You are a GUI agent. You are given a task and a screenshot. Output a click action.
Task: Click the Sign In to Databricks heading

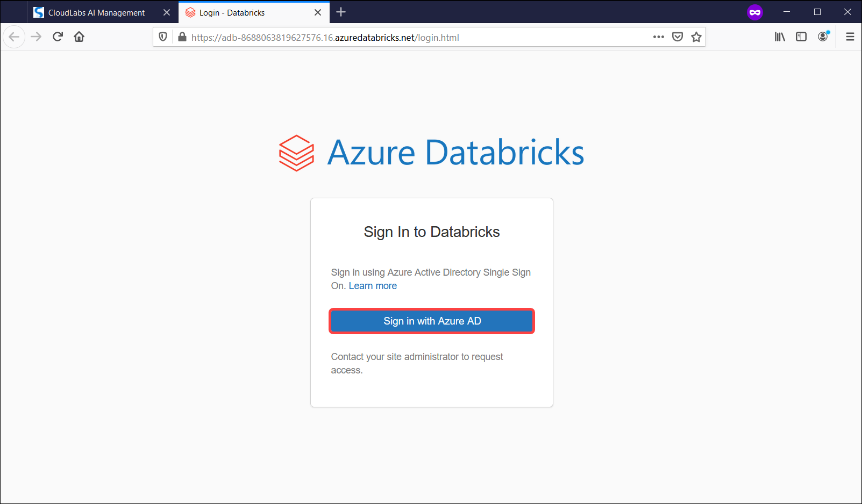(432, 232)
